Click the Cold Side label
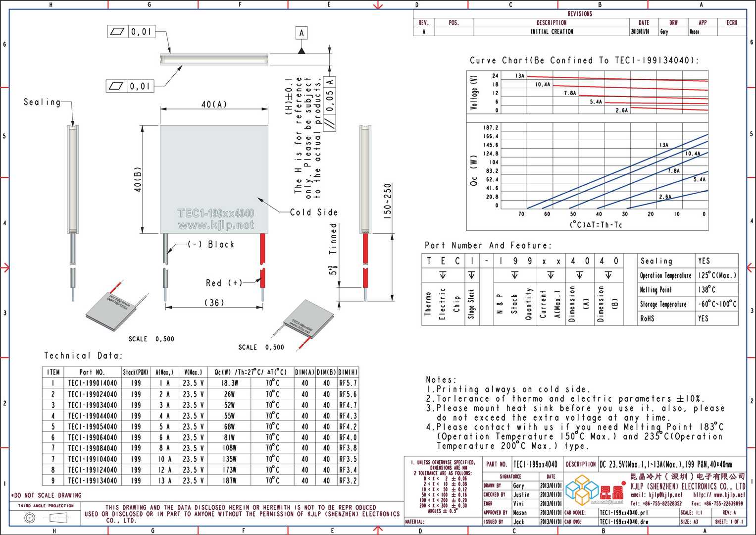The width and height of the screenshot is (756, 535). click(x=314, y=212)
